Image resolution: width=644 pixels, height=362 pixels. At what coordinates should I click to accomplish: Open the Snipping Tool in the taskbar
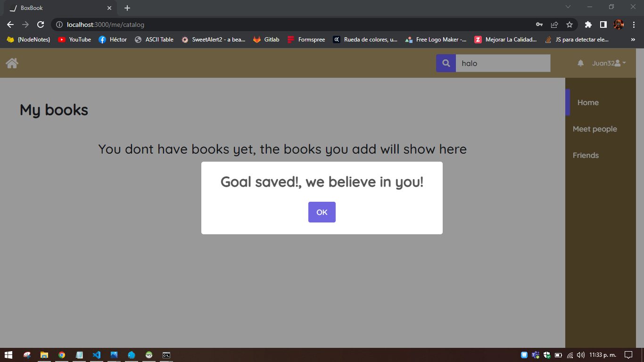tap(27, 355)
